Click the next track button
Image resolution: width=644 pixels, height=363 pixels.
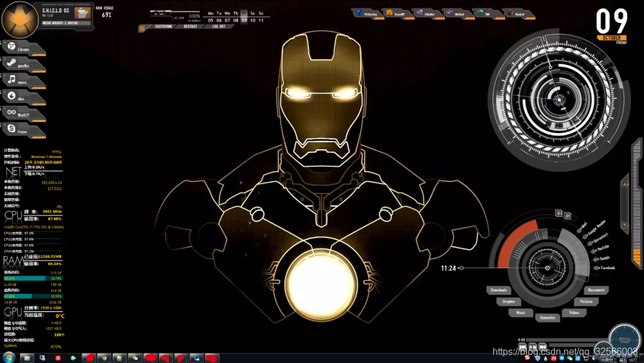click(x=543, y=347)
